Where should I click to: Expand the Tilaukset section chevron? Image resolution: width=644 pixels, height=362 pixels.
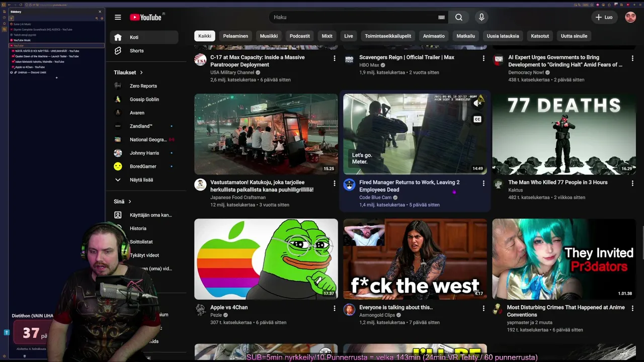pyautogui.click(x=141, y=73)
